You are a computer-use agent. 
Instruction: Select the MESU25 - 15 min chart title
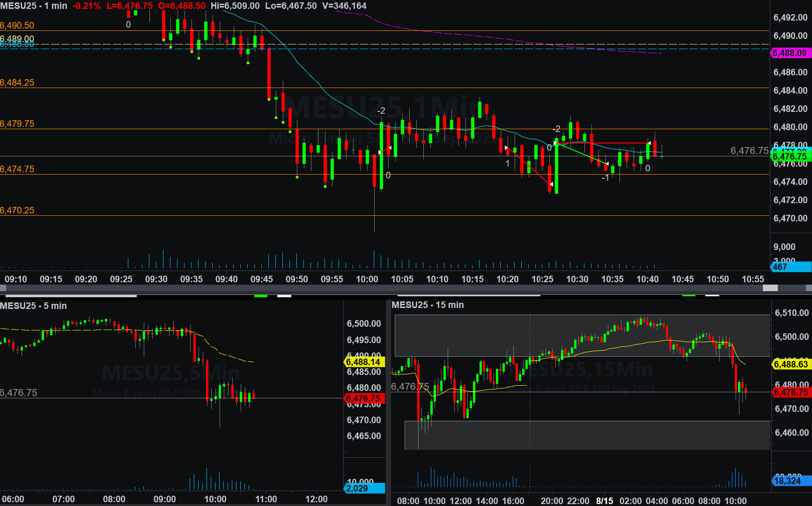[428, 305]
